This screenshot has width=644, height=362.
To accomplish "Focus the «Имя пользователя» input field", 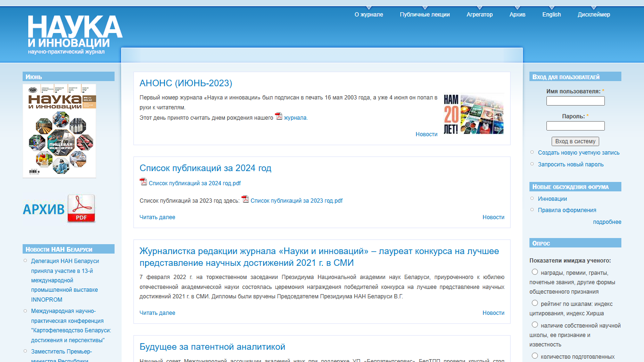I will pos(575,101).
